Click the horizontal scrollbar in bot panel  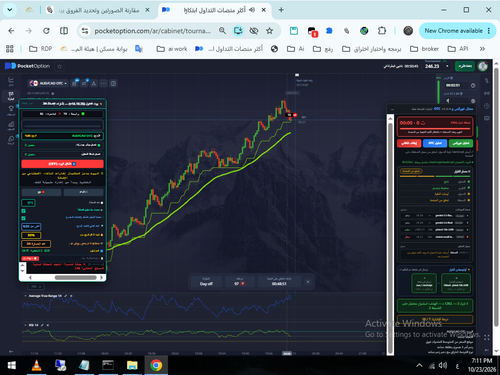coord(76,278)
